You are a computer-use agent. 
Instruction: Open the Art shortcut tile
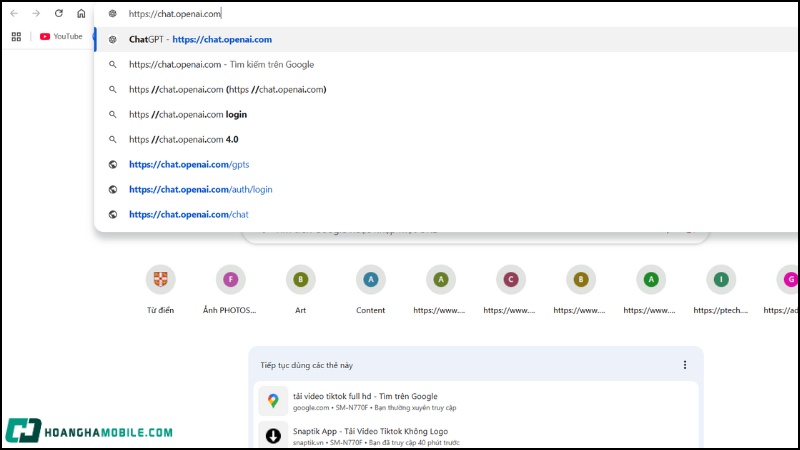point(300,280)
